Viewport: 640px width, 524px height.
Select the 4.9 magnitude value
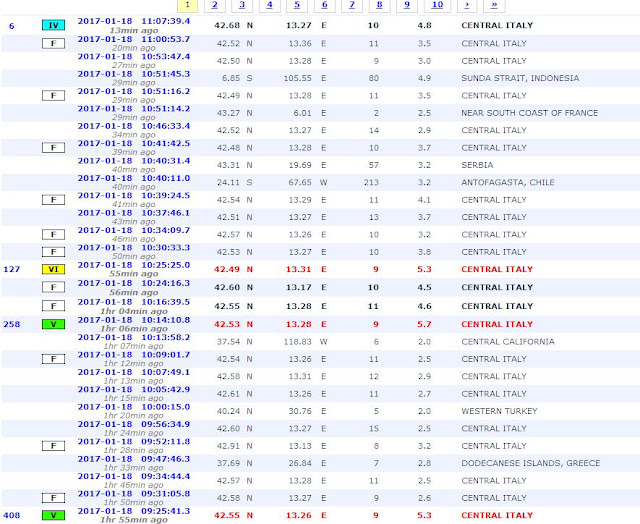(424, 78)
